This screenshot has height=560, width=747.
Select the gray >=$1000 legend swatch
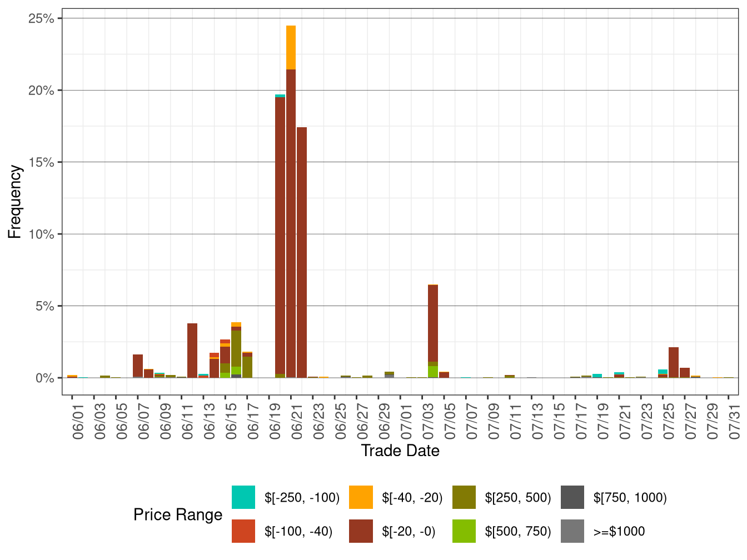point(572,531)
